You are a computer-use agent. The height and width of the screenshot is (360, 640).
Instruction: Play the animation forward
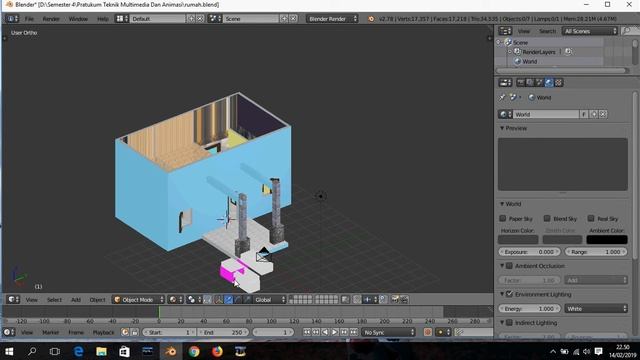(334, 332)
